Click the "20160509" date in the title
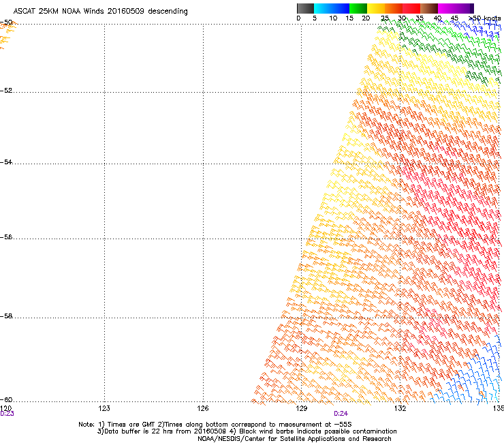This screenshot has height=443, width=504. pyautogui.click(x=126, y=11)
